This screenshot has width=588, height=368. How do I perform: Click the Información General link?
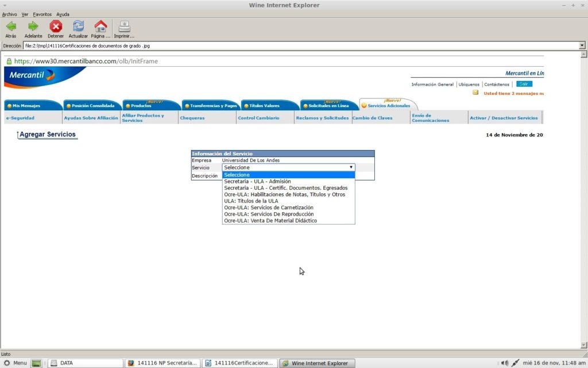coord(432,85)
